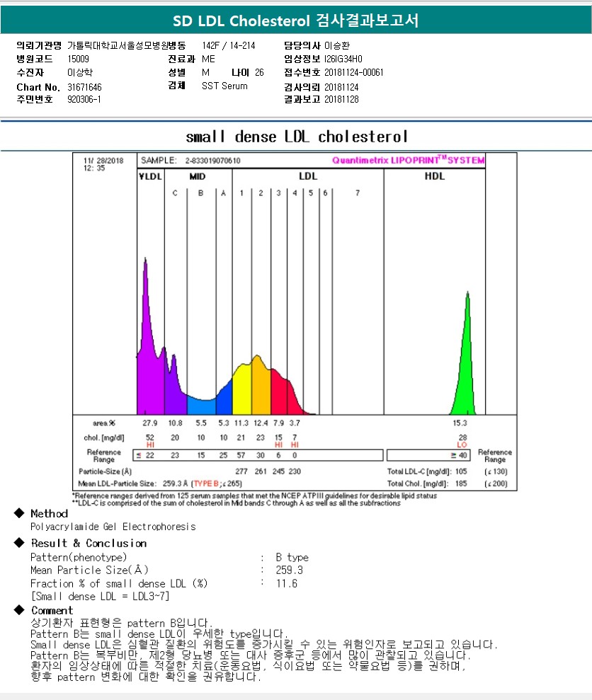Click the footnote about NCEP ATPIII guidelines
Image resolution: width=592 pixels, height=700 pixels.
click(255, 495)
